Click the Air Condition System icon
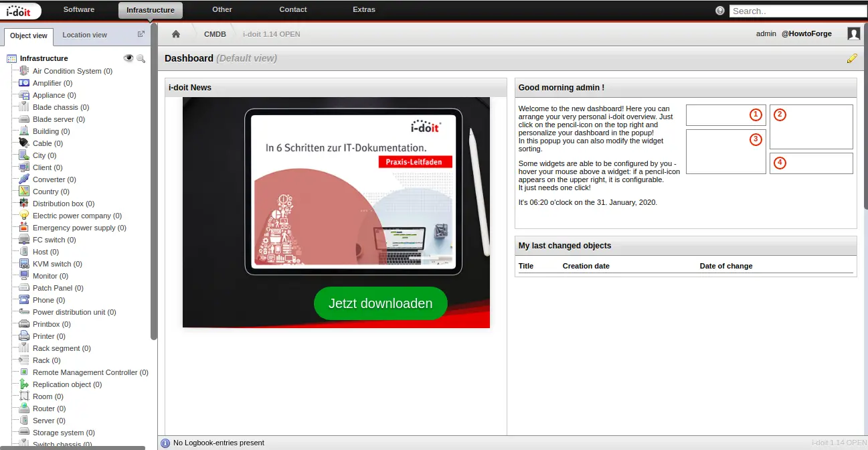Viewport: 868px width, 450px height. (24, 71)
